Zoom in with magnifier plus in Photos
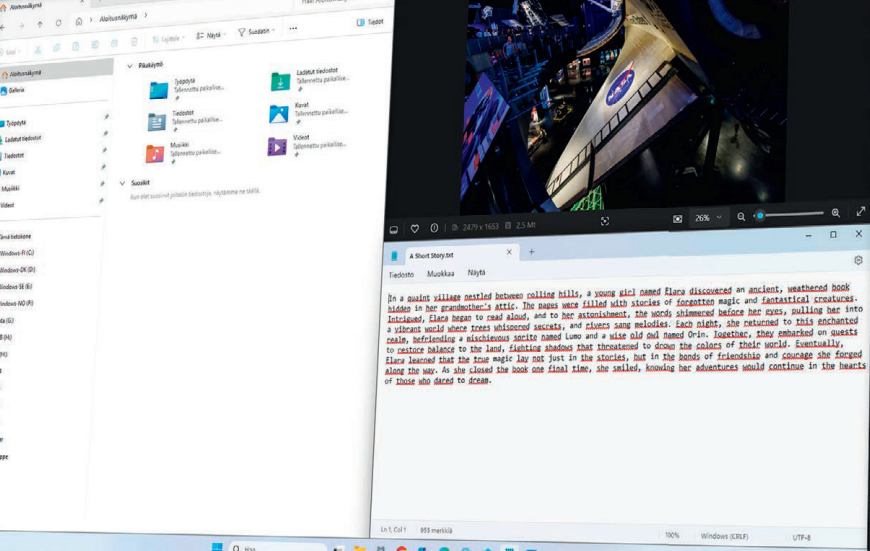870x551 pixels. pos(836,213)
